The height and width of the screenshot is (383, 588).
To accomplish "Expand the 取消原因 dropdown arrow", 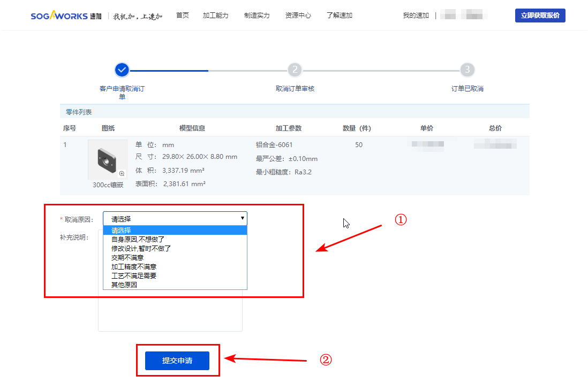I will pos(243,218).
